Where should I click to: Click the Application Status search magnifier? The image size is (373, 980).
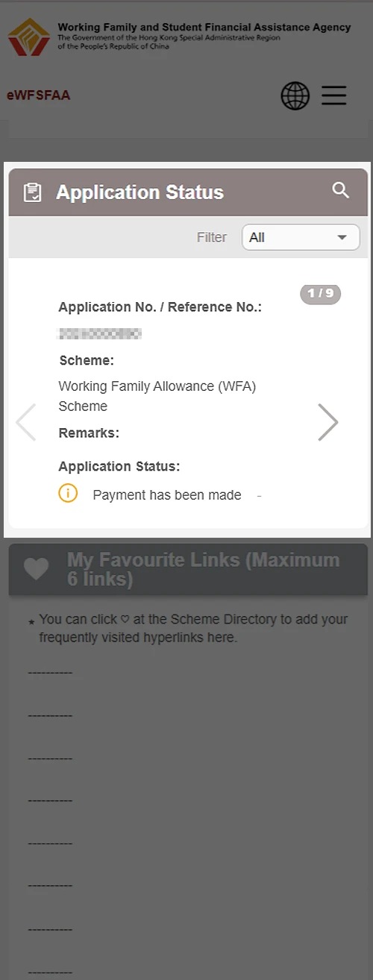340,190
